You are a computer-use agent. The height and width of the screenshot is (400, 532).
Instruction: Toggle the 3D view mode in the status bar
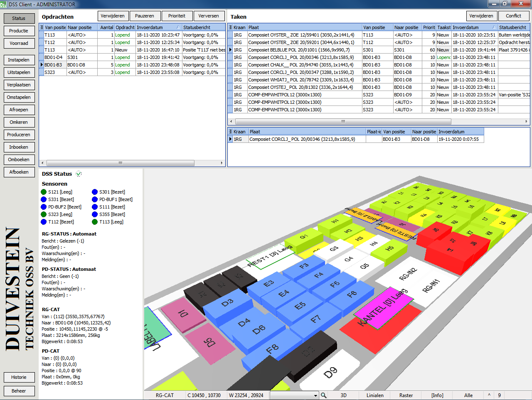(x=344, y=395)
